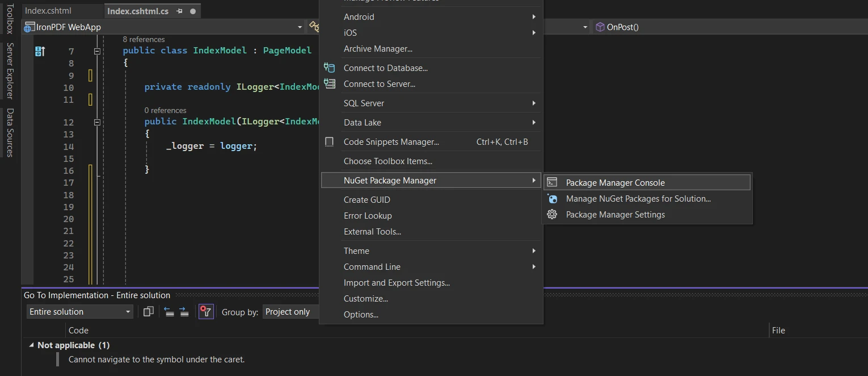Screen dimensions: 868x376
Task: Open Options... from the Tools menu
Action: pos(361,314)
